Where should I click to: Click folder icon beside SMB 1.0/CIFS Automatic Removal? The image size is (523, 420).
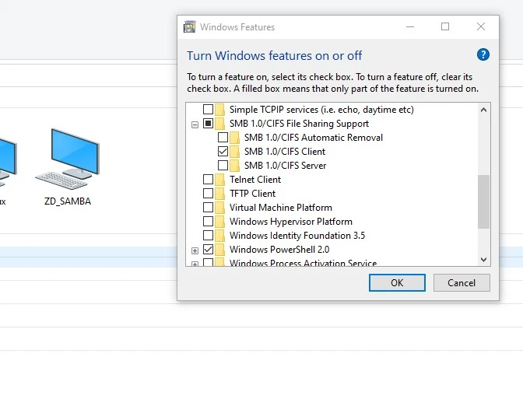coord(234,138)
